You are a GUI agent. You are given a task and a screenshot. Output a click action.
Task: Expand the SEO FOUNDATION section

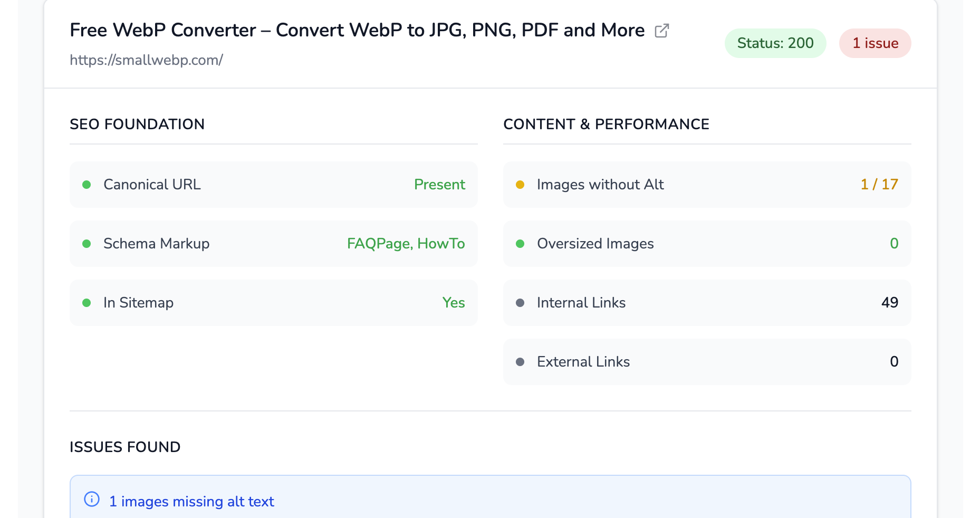(x=137, y=124)
